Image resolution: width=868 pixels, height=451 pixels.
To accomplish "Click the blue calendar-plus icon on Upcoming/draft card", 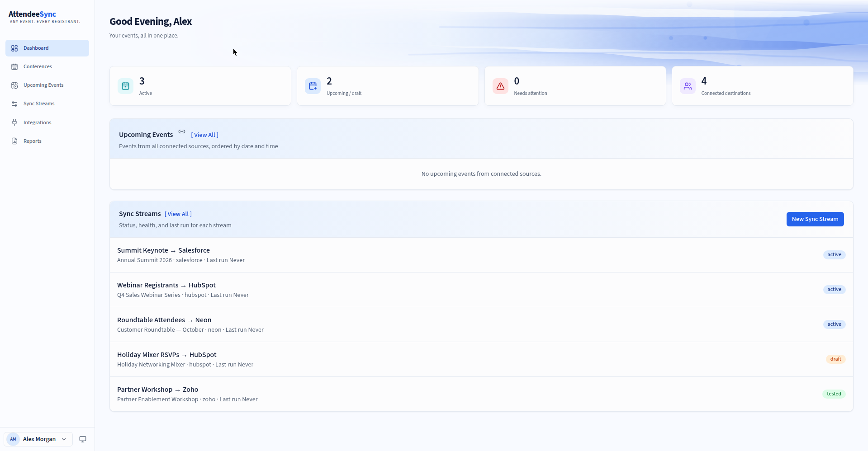I will tap(313, 86).
